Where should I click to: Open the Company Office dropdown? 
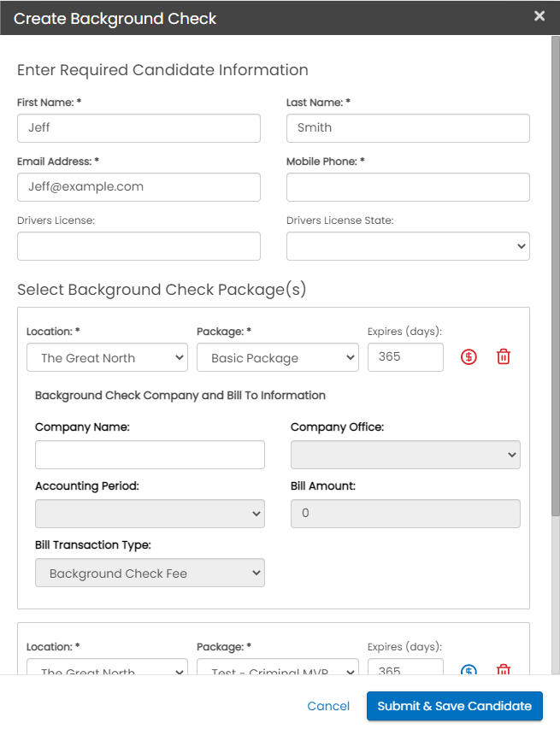point(405,455)
